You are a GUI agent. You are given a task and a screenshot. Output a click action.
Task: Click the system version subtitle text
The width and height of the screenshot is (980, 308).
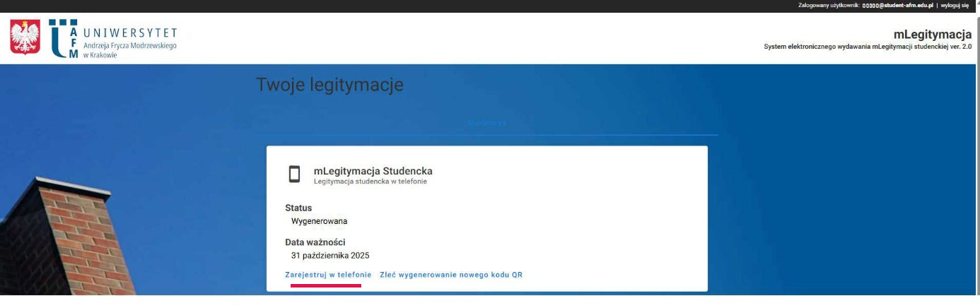click(x=868, y=47)
